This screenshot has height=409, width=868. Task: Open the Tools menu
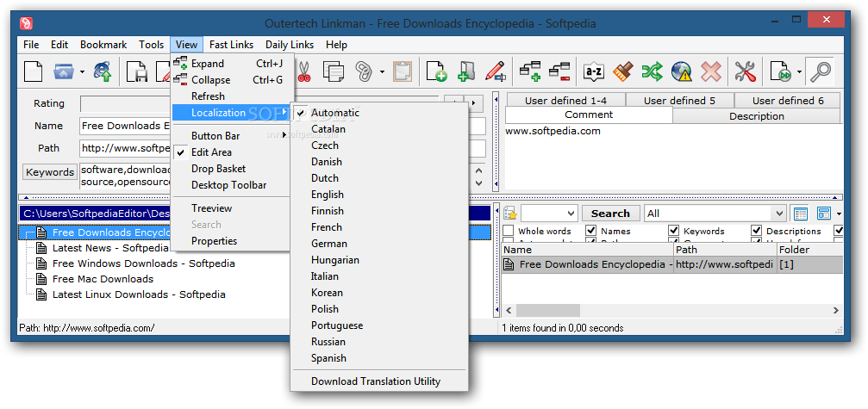(x=151, y=45)
